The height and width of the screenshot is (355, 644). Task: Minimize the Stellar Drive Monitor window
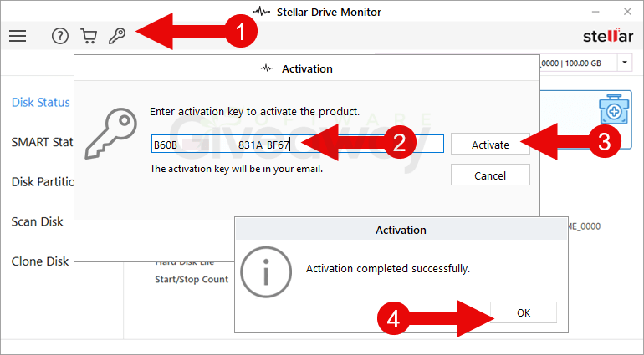tap(596, 12)
